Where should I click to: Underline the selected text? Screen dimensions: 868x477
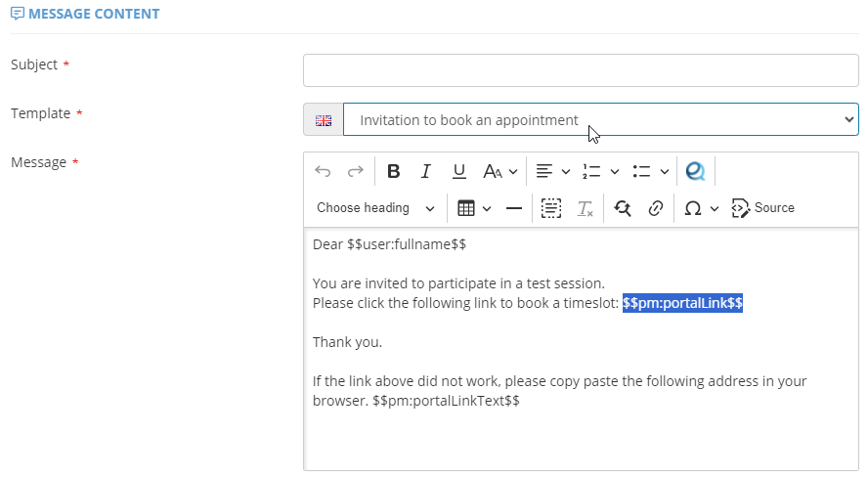pos(458,171)
